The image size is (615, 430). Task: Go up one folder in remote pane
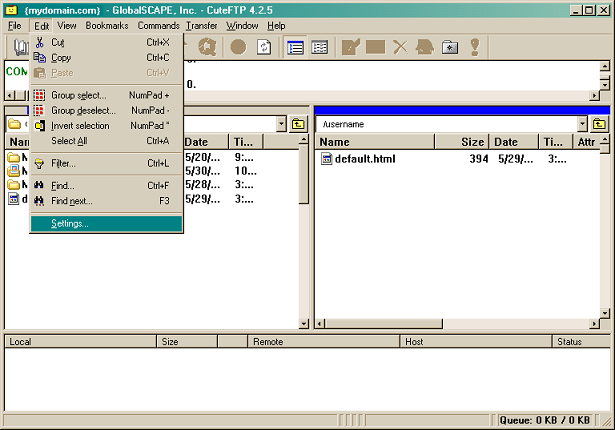coord(599,124)
